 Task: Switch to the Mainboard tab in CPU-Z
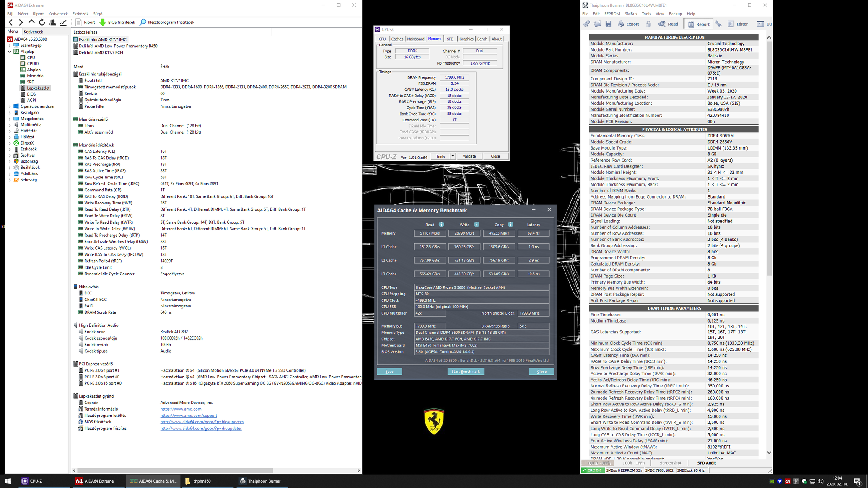[x=415, y=39]
